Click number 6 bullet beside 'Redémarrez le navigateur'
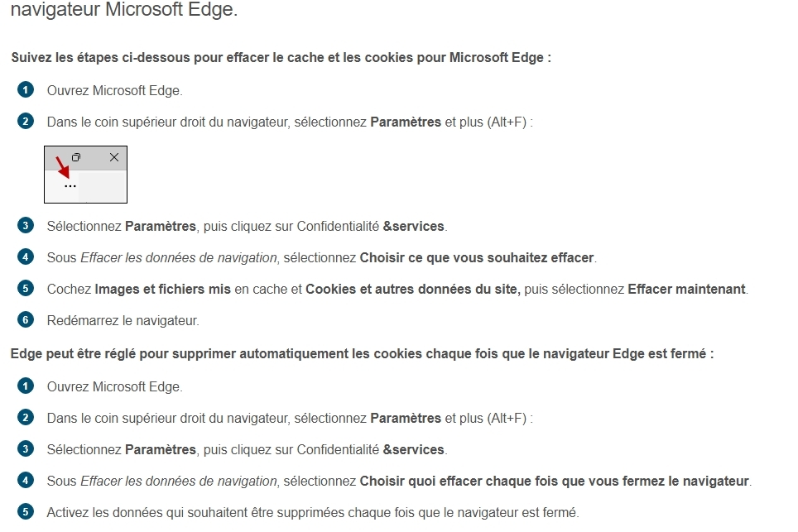Viewport: 798px width, 532px height. [x=26, y=319]
